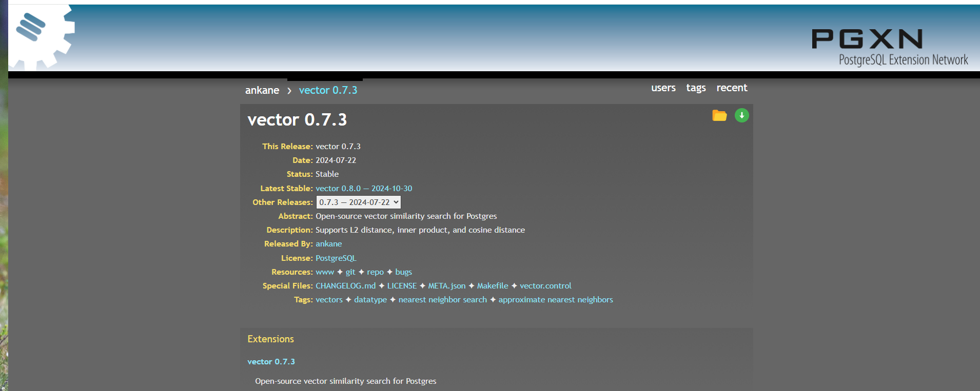
Task: Click the Status value Stable
Action: click(327, 174)
